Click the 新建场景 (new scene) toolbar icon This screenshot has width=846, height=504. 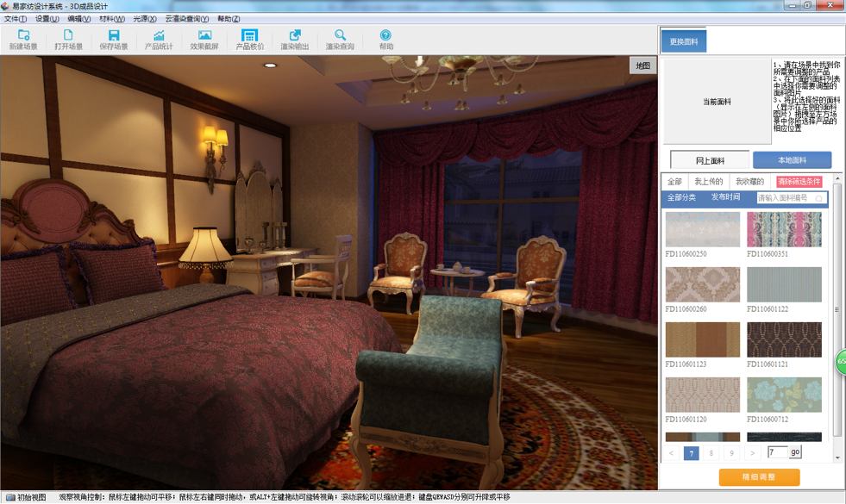[x=23, y=40]
